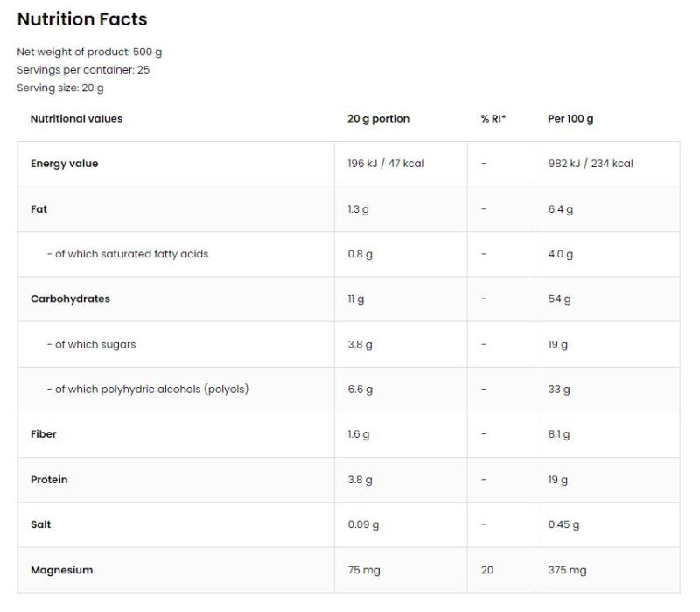The height and width of the screenshot is (612, 700).
Task: Click the 20 g portion column header
Action: pos(378,118)
